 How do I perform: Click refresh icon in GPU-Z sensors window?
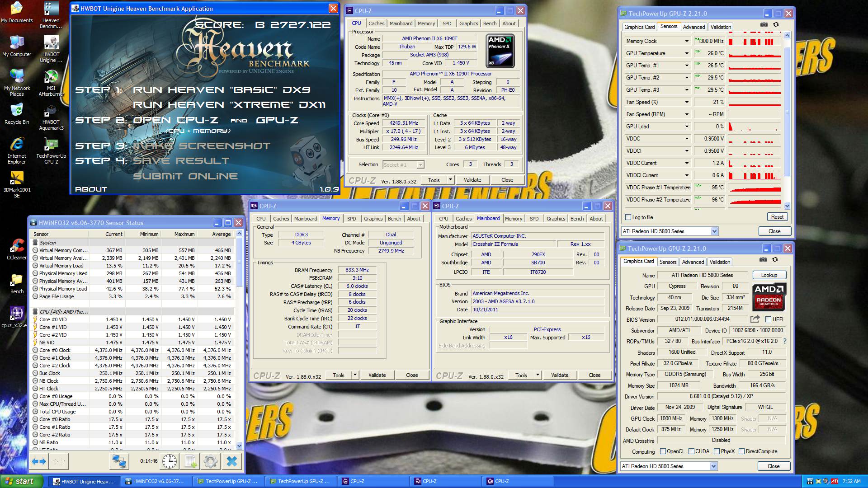click(776, 25)
